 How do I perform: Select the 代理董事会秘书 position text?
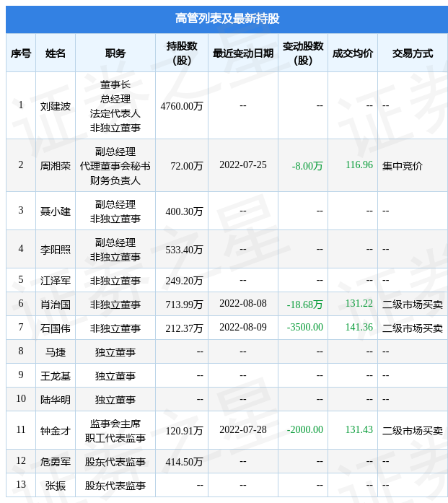(115, 166)
